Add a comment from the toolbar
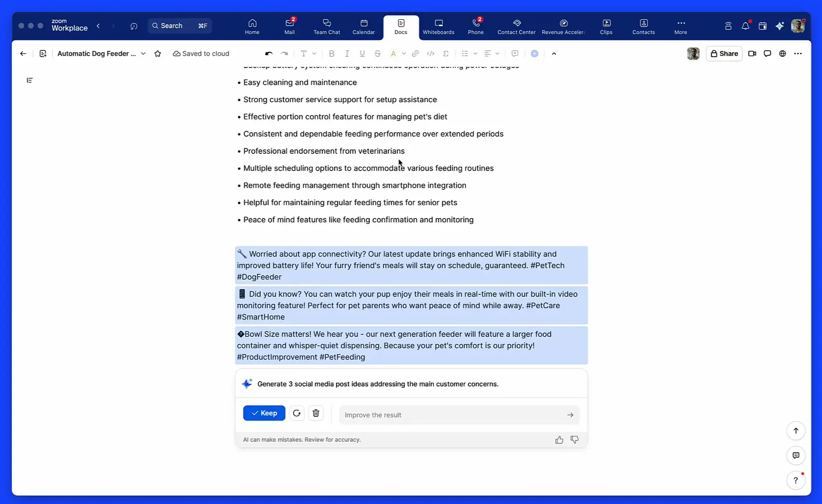The image size is (822, 504). (x=515, y=54)
